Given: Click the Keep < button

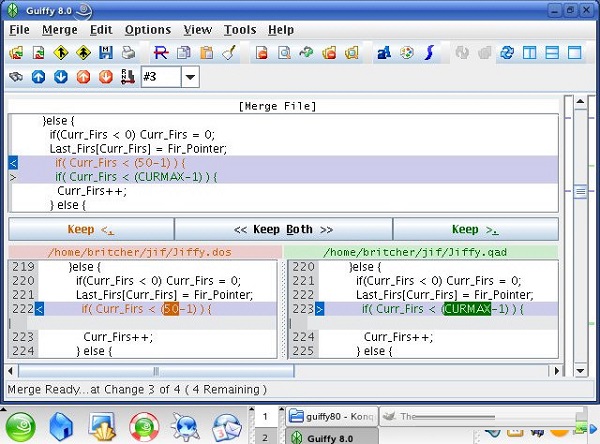Looking at the screenshot, I should click(x=91, y=230).
